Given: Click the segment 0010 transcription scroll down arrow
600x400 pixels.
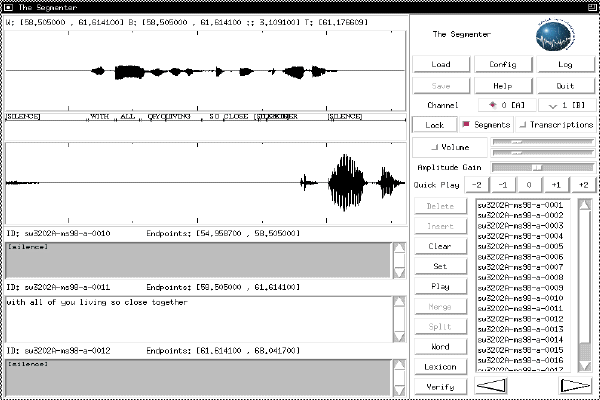Looking at the screenshot, I should pyautogui.click(x=399, y=273).
